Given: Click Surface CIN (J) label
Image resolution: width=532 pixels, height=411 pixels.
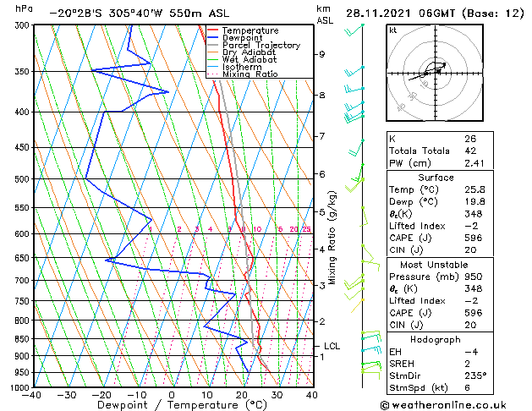Looking at the screenshot, I should 406,250.
